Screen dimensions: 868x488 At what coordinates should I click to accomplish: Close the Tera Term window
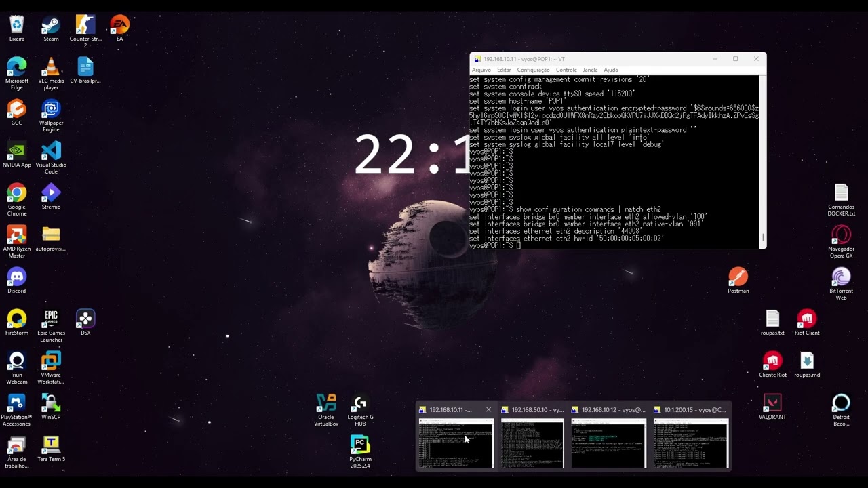pyautogui.click(x=756, y=59)
